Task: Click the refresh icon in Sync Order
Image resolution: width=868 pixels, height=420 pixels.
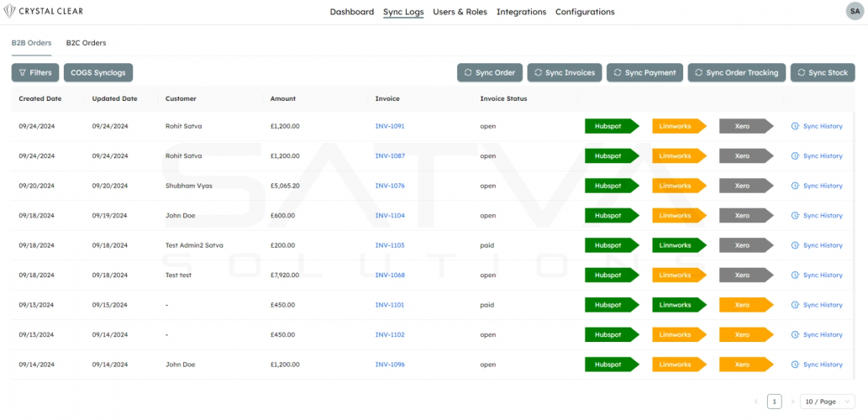Action: pyautogui.click(x=468, y=72)
